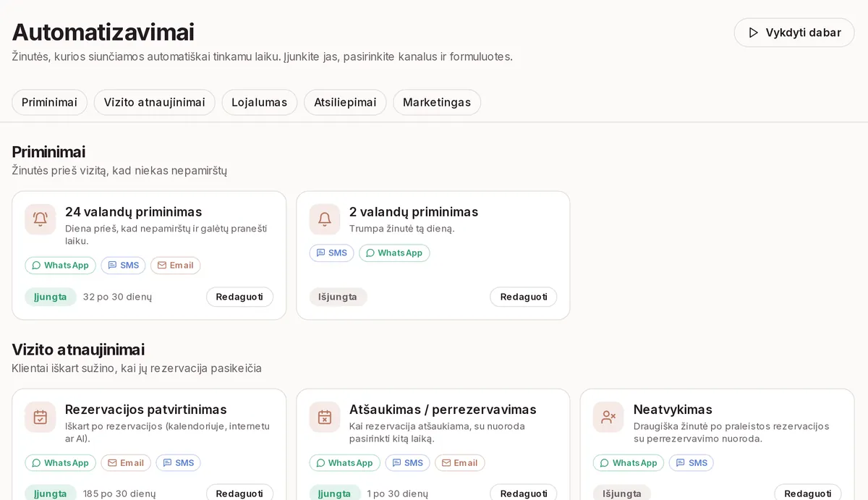Click the text '32 po 30 dienų'
The height and width of the screenshot is (500, 868).
click(x=117, y=297)
